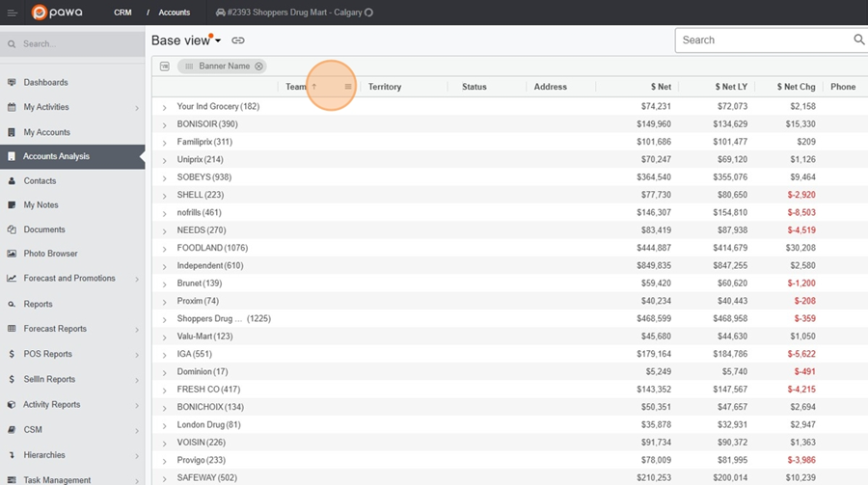Screen dimensions: 868x485
Task: Select Accounts Analysis menu item
Action: tap(72, 156)
